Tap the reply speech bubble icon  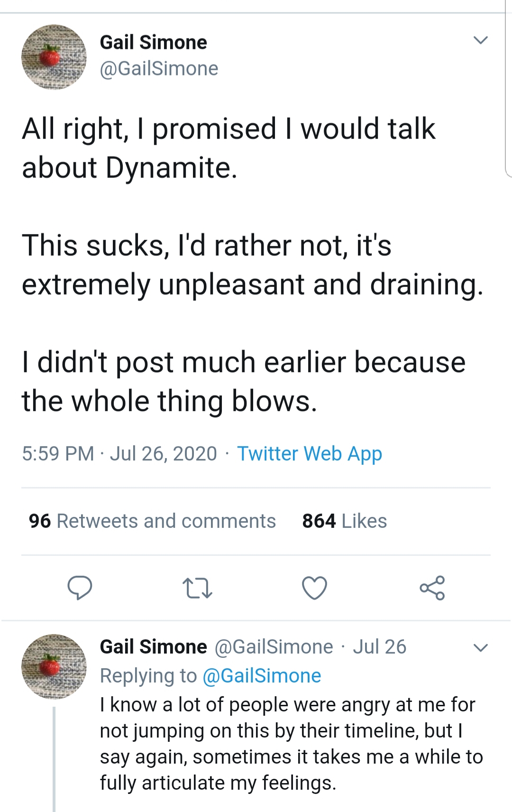(x=80, y=588)
